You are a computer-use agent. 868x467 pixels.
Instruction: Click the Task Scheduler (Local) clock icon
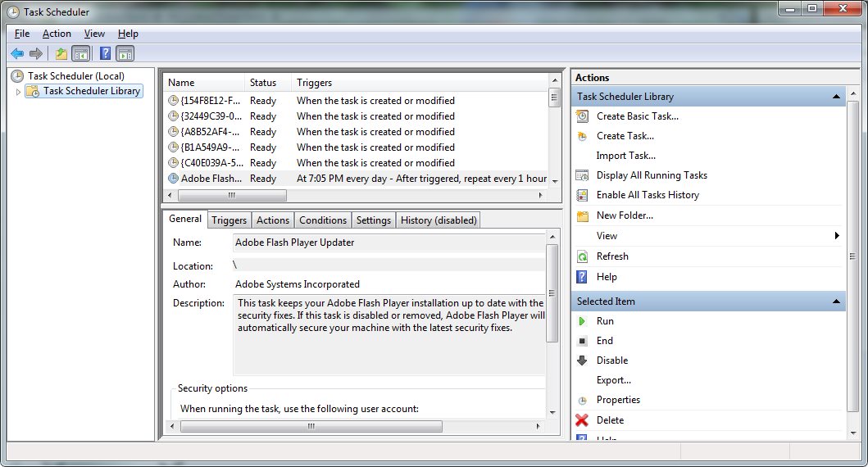18,76
